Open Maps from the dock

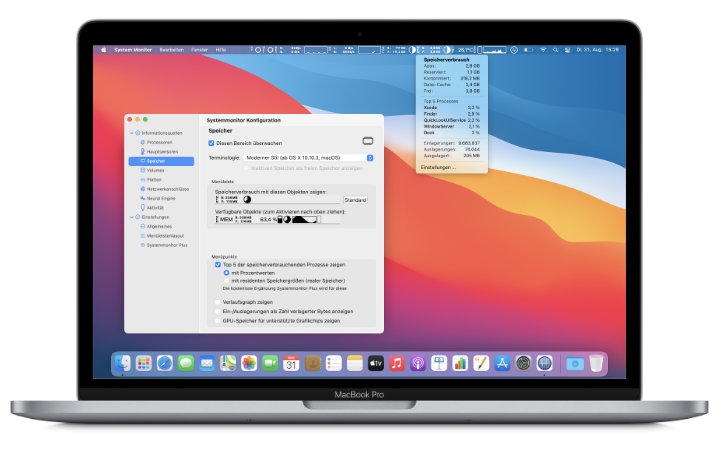click(228, 364)
